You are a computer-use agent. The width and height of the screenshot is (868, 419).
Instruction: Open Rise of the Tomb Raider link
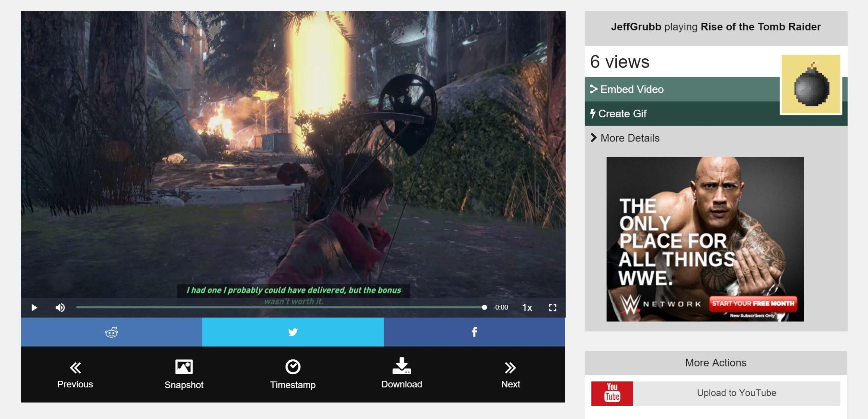click(761, 26)
